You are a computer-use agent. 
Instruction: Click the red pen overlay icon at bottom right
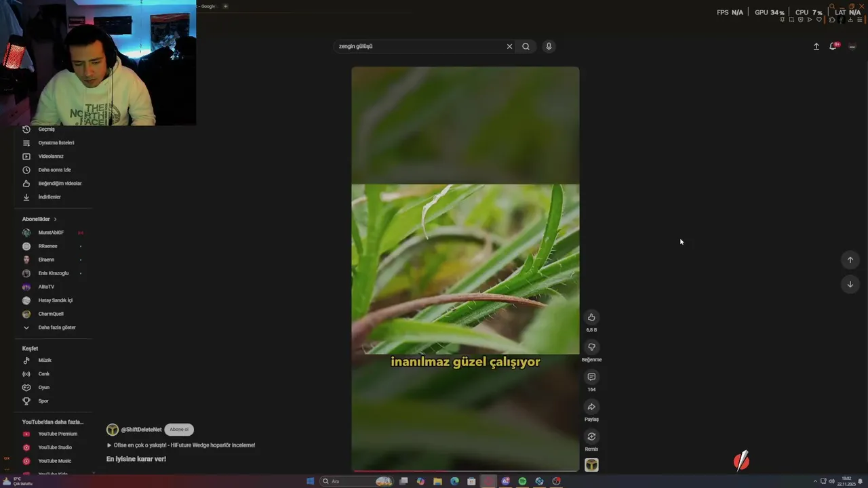tap(742, 461)
